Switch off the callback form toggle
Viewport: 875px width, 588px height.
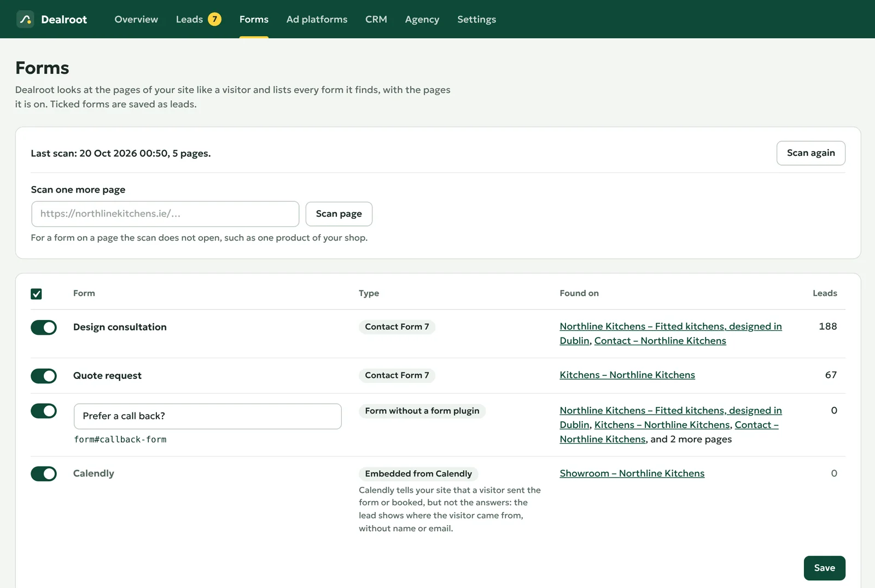(x=44, y=411)
